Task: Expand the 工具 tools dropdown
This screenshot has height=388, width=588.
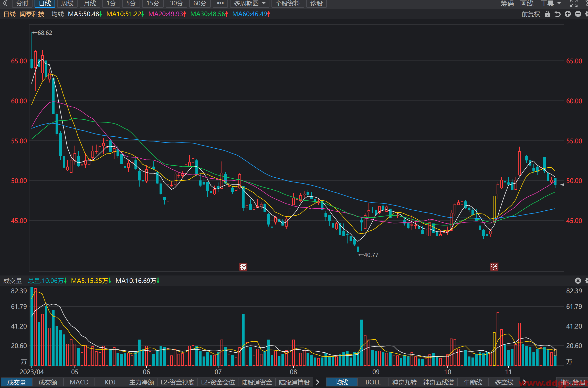Action: pyautogui.click(x=551, y=3)
